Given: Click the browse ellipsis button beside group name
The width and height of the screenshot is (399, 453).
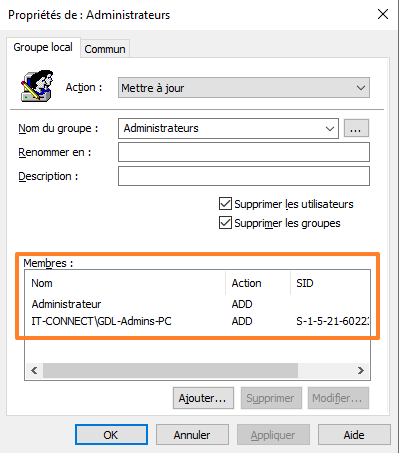Looking at the screenshot, I should [x=356, y=128].
